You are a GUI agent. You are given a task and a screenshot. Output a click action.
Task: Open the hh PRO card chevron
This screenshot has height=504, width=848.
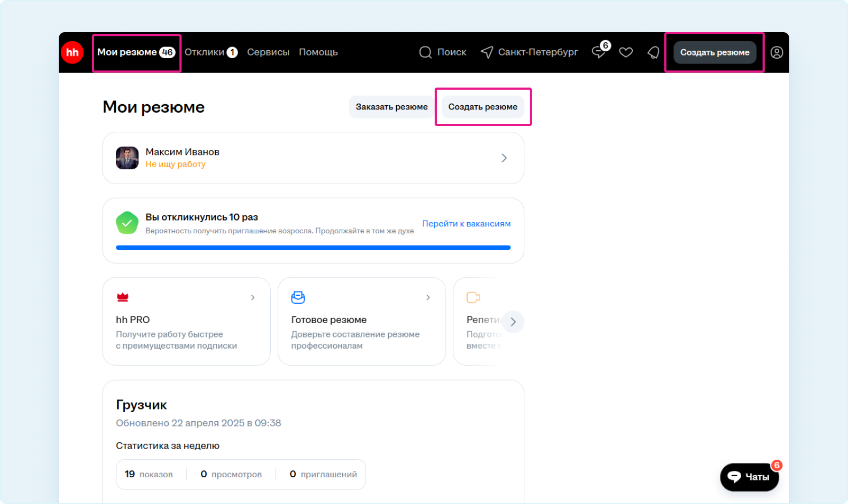[x=253, y=297]
